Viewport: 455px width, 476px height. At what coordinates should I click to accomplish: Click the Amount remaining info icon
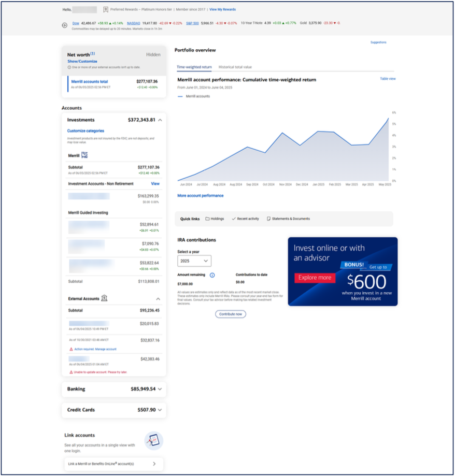point(212,275)
